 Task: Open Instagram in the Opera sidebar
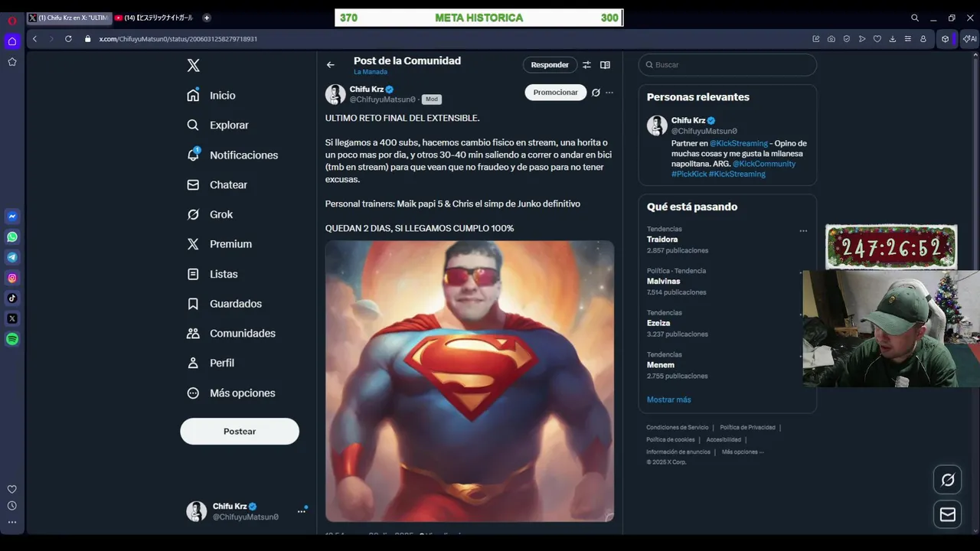12,278
